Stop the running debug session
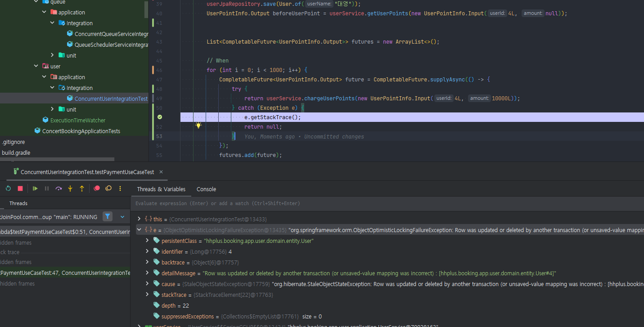This screenshot has width=644, height=327. (20, 188)
